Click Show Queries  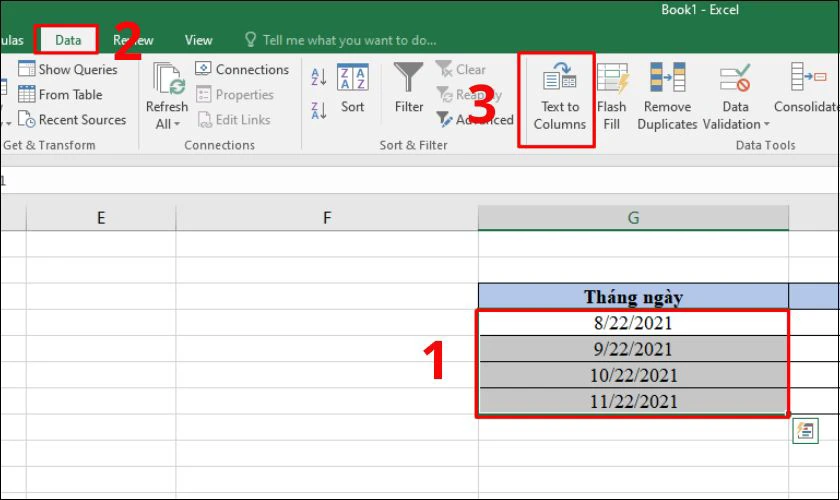[68, 69]
